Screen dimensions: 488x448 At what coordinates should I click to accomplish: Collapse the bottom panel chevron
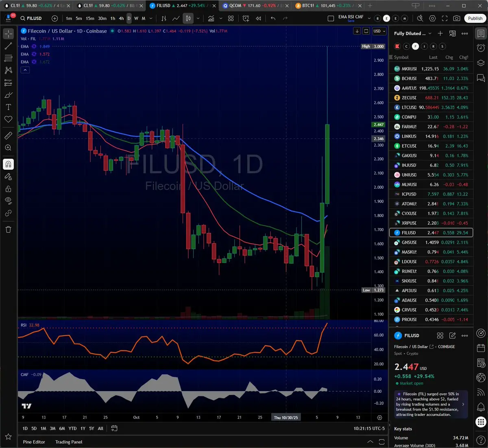pyautogui.click(x=370, y=442)
